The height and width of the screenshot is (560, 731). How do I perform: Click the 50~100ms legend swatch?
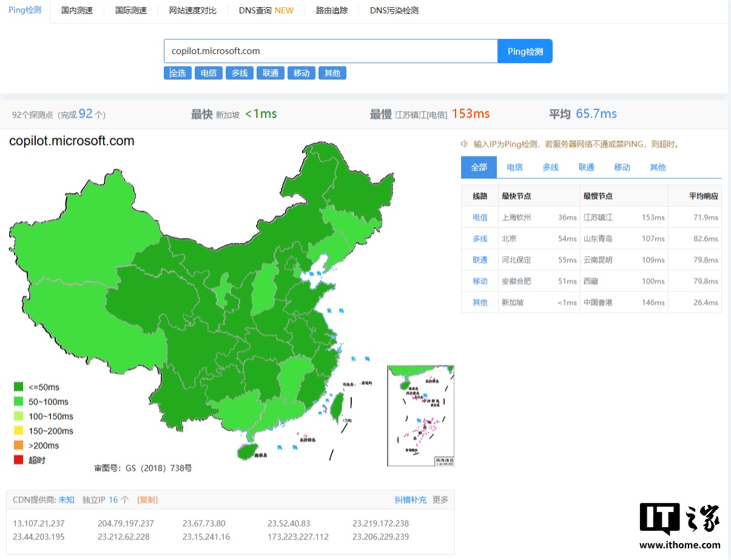click(x=18, y=402)
